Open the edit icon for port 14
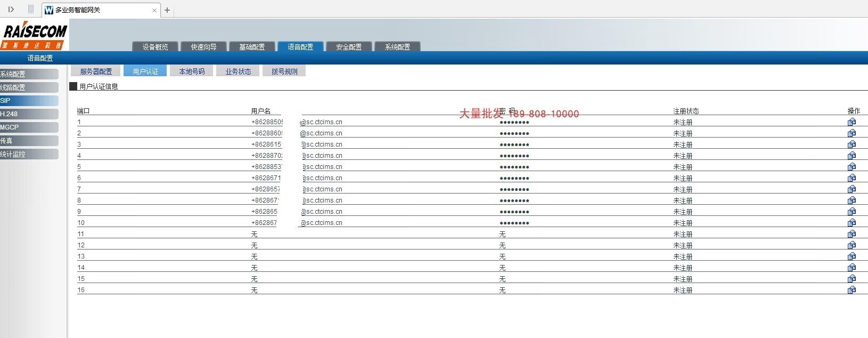 pyautogui.click(x=851, y=268)
